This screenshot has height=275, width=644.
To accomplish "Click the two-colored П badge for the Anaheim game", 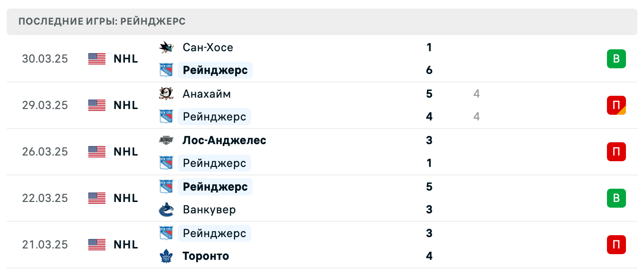I will point(616,105).
